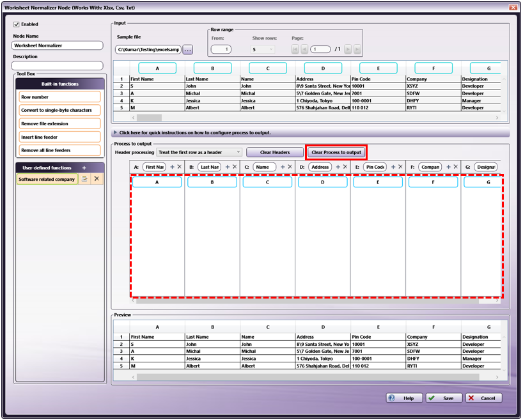The height and width of the screenshot is (420, 523).
Task: Browse for a sample file
Action: pos(188,50)
